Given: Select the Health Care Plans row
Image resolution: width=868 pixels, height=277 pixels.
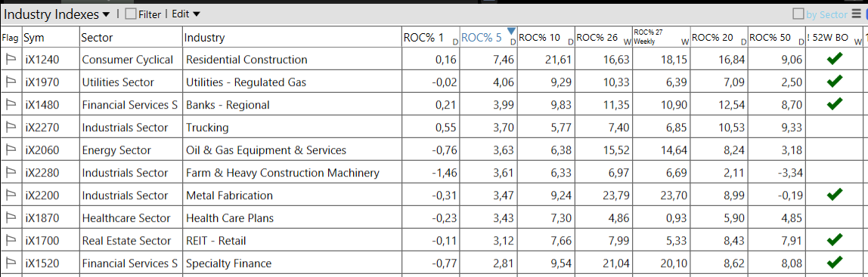Looking at the screenshot, I should [434, 218].
